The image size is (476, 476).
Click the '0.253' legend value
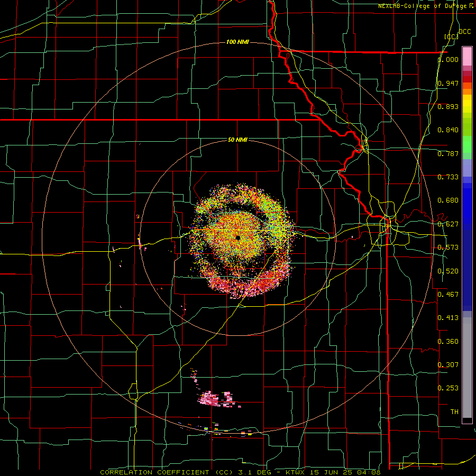448,388
